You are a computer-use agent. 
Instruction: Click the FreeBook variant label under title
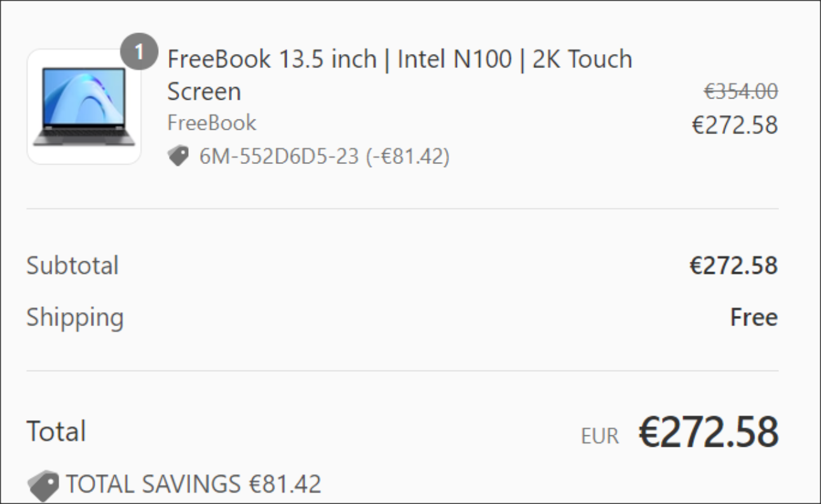(x=212, y=123)
